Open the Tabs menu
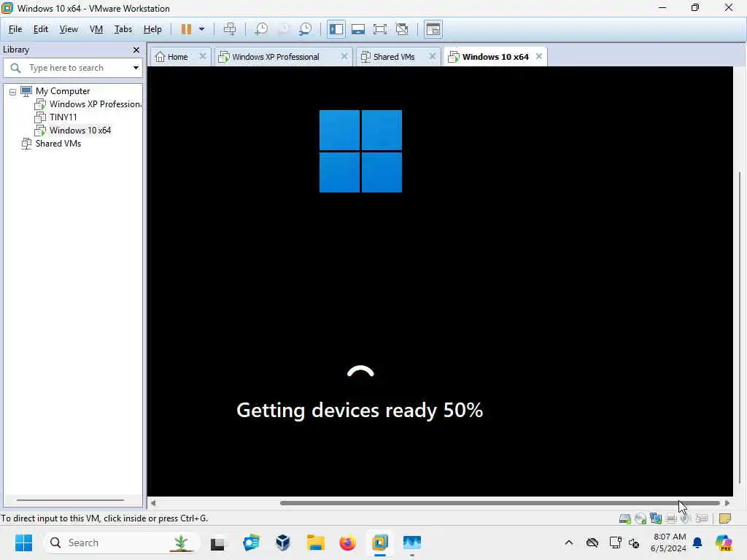Screen dimensions: 747x560 (123, 29)
